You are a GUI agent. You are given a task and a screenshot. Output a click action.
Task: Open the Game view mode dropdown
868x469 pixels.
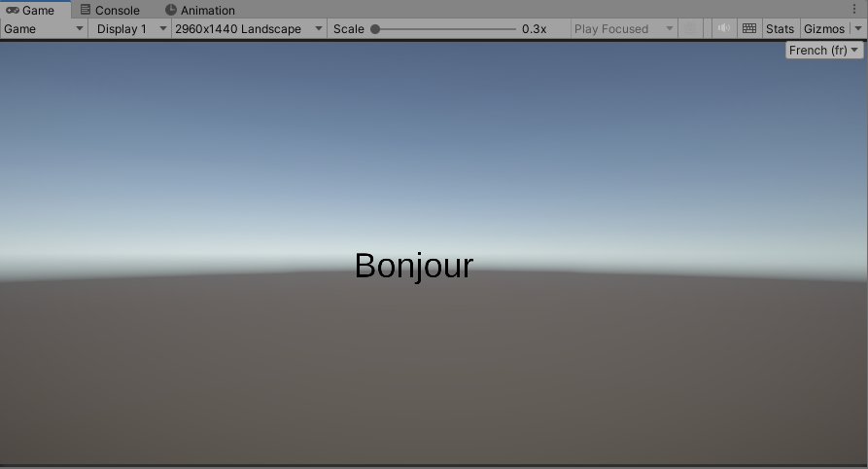(44, 29)
